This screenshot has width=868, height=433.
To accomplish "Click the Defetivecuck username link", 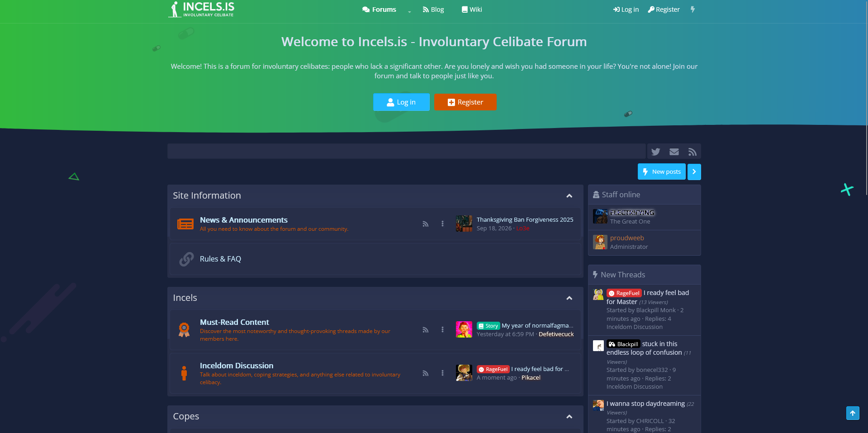I will [556, 334].
